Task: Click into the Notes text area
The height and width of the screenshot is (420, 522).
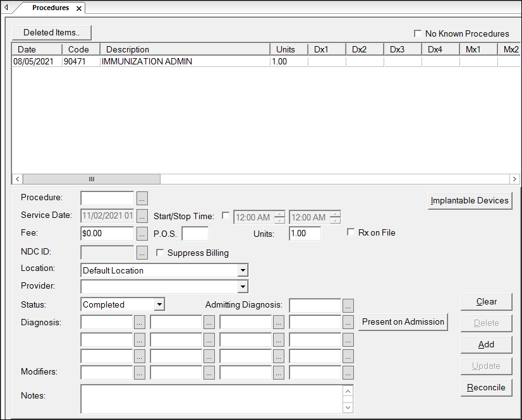Action: (212, 399)
